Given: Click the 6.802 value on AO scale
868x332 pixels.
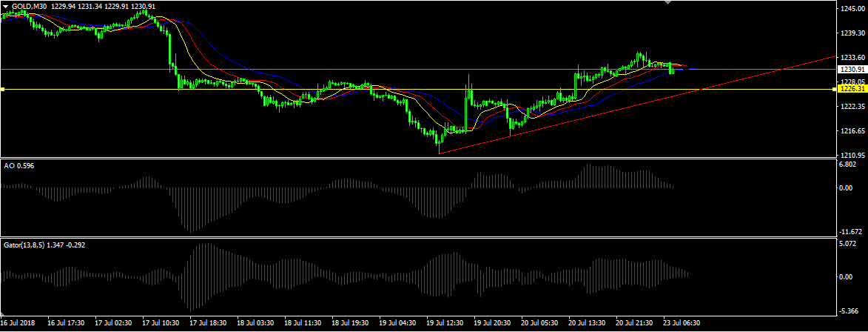Looking at the screenshot, I should pos(849,164).
